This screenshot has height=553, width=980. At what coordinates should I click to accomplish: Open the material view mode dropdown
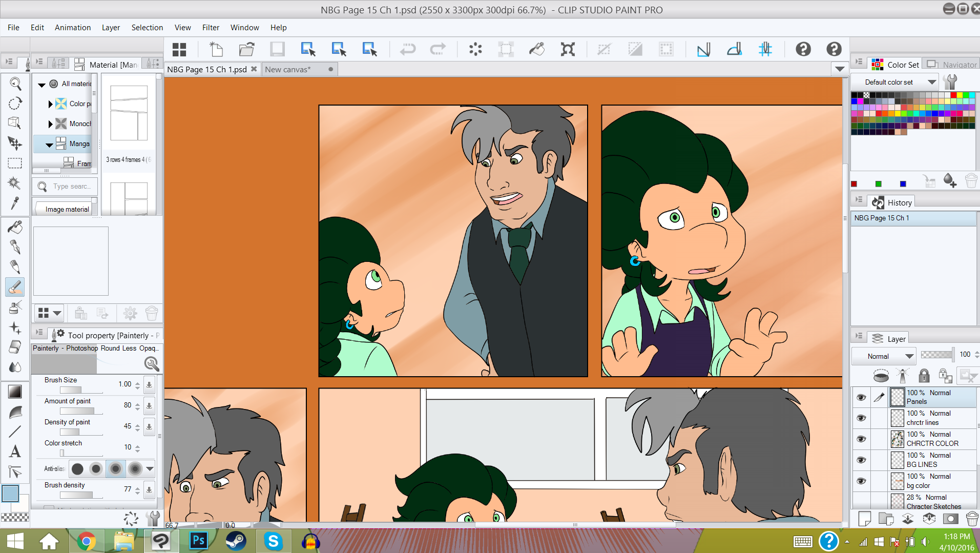point(50,313)
